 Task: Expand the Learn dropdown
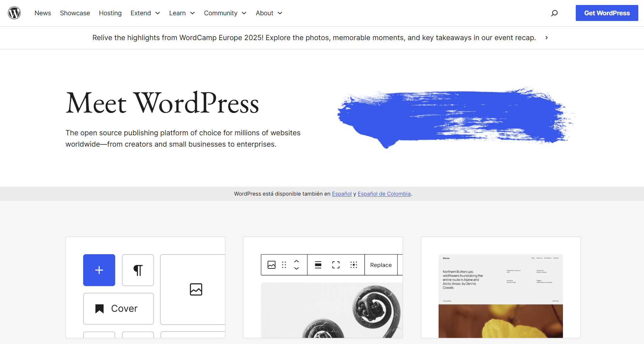tap(182, 13)
